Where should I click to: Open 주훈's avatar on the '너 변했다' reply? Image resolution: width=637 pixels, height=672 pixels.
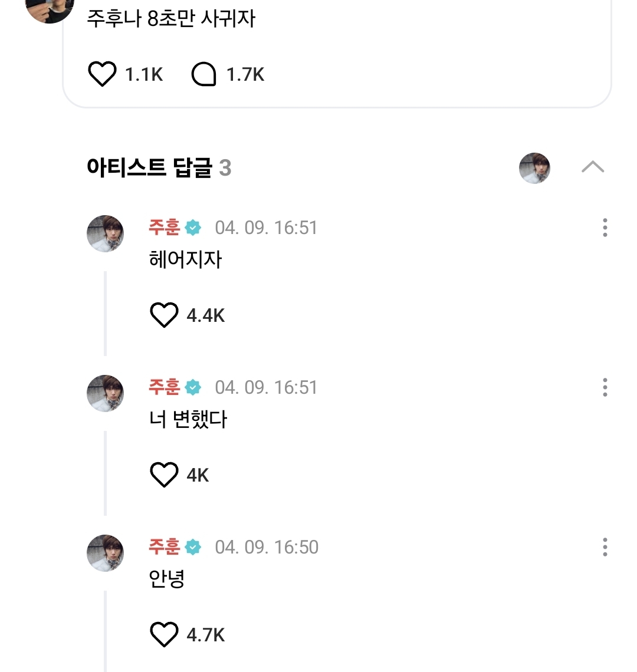106,393
